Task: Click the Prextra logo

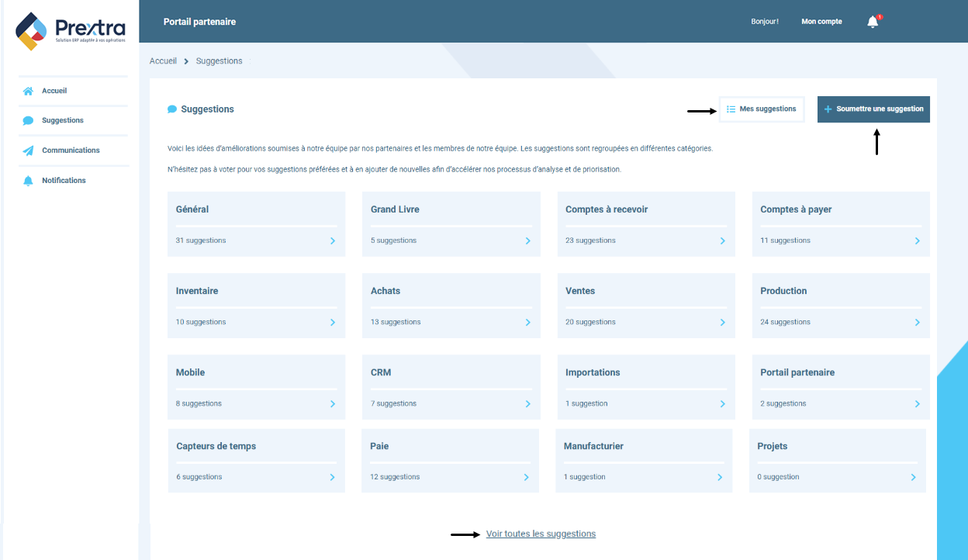Action: [x=70, y=32]
